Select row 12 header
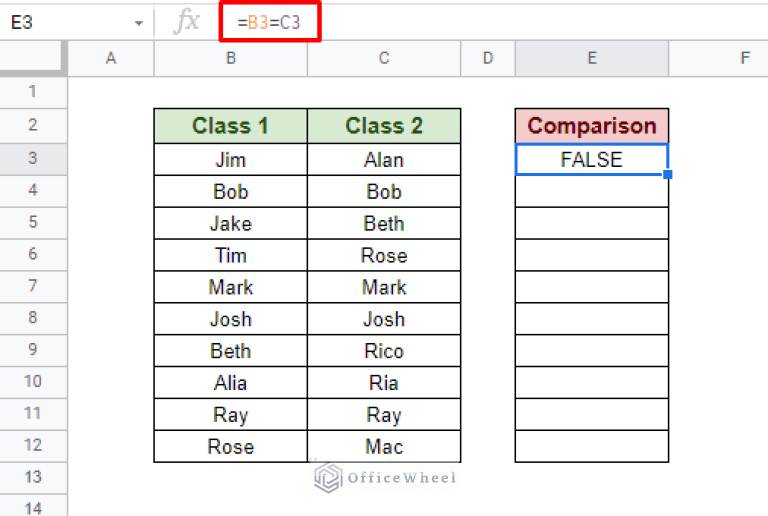The height and width of the screenshot is (516, 768). click(33, 446)
